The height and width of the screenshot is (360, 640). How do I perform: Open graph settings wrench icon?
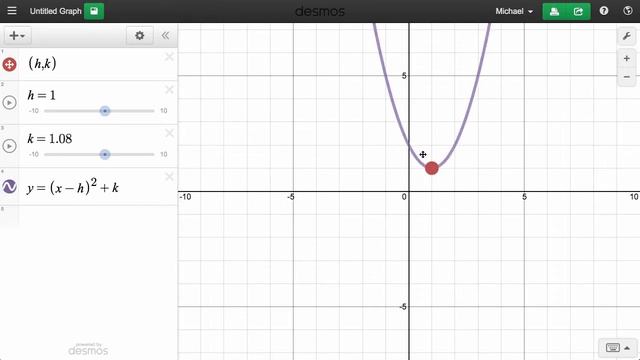627,36
